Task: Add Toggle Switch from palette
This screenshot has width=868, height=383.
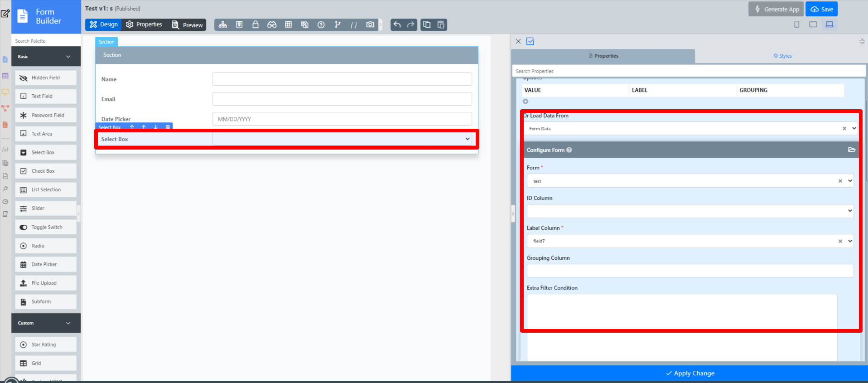Action: pos(46,227)
